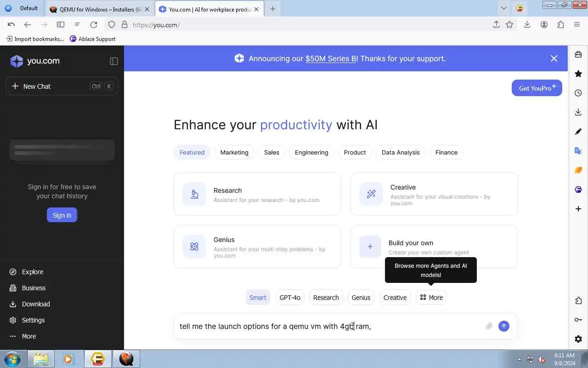Screen dimensions: 588x368
Task: Select the Data Analysis category chip
Action: (401, 152)
